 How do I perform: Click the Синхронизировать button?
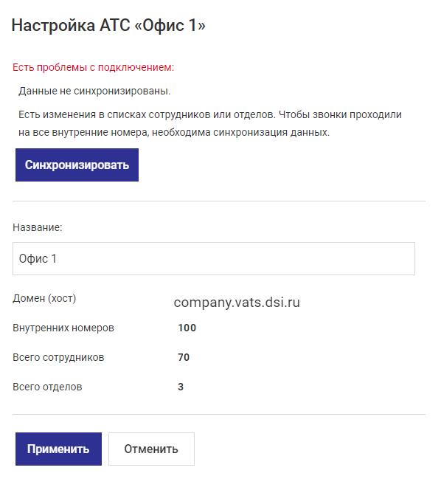(77, 165)
